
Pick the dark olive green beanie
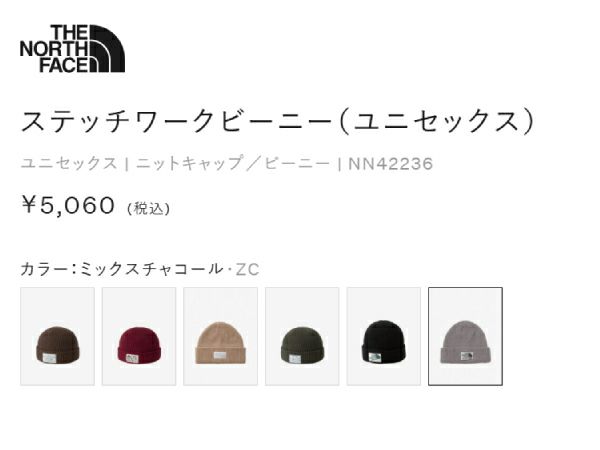pyautogui.click(x=302, y=336)
